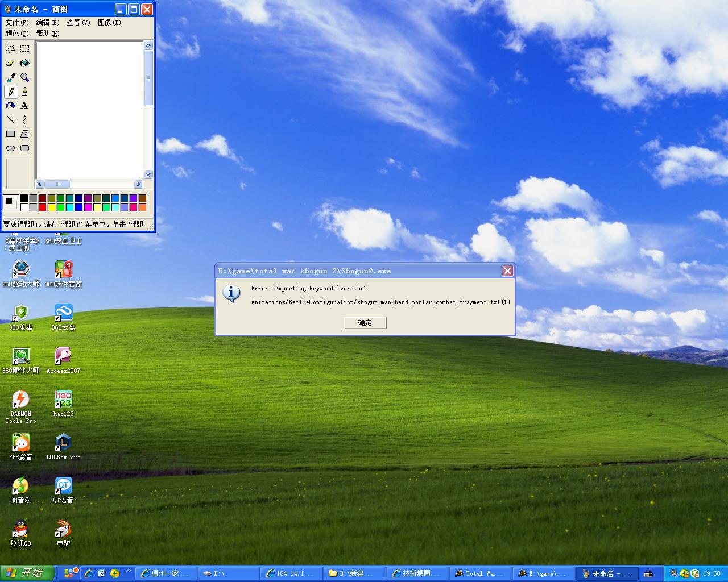Close the Shogun2.exe error dialog
728x582 pixels.
coord(507,271)
